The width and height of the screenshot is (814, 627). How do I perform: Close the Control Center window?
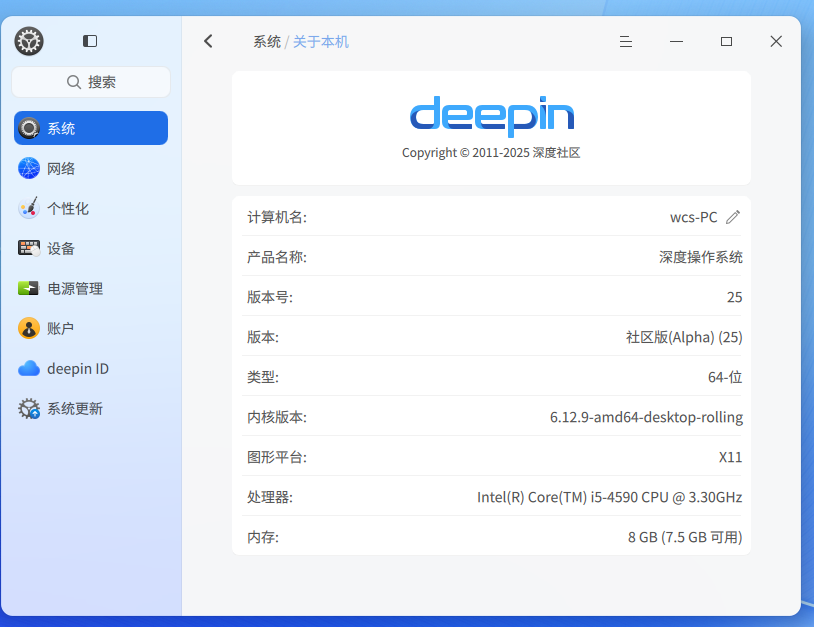click(776, 41)
